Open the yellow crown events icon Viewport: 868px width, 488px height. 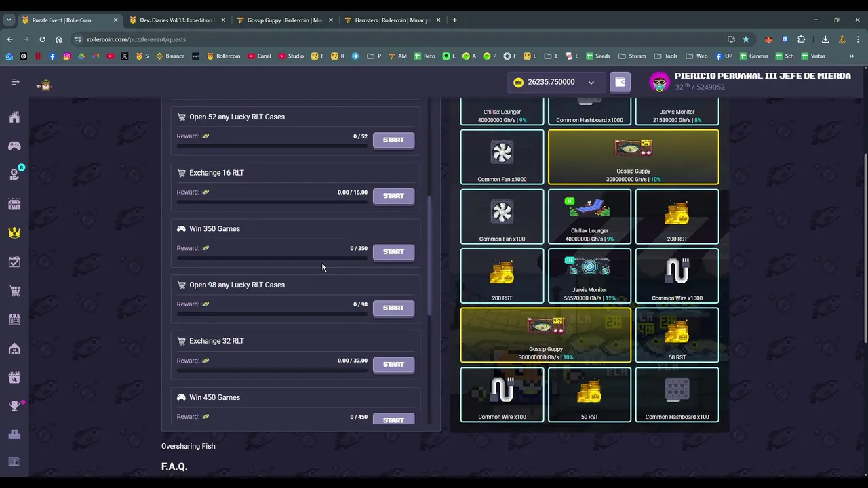14,232
